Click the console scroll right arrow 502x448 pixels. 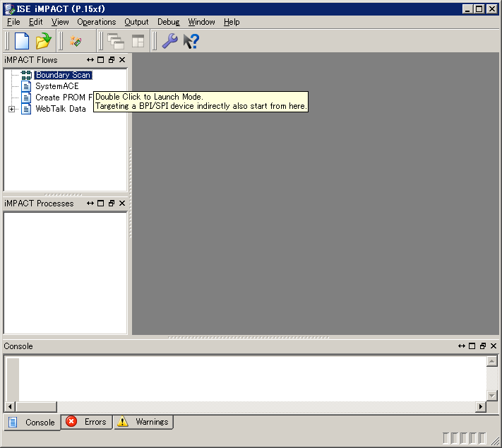coord(481,406)
